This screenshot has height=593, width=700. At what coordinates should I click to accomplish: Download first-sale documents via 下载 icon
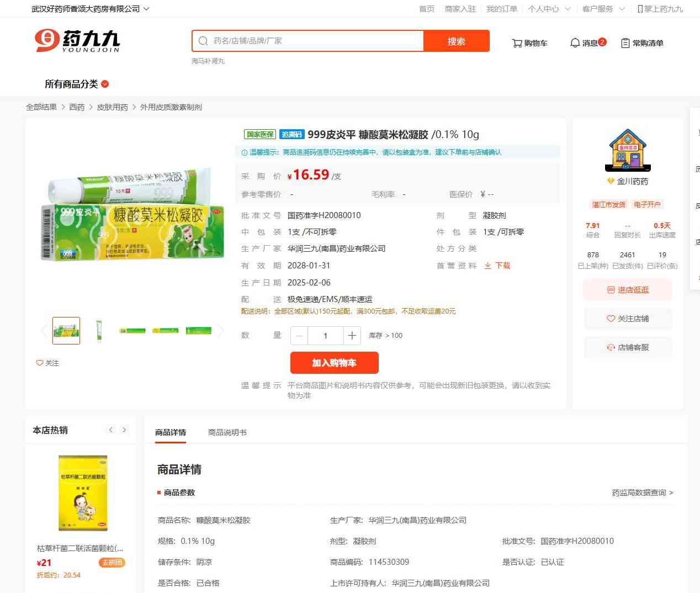[487, 266]
